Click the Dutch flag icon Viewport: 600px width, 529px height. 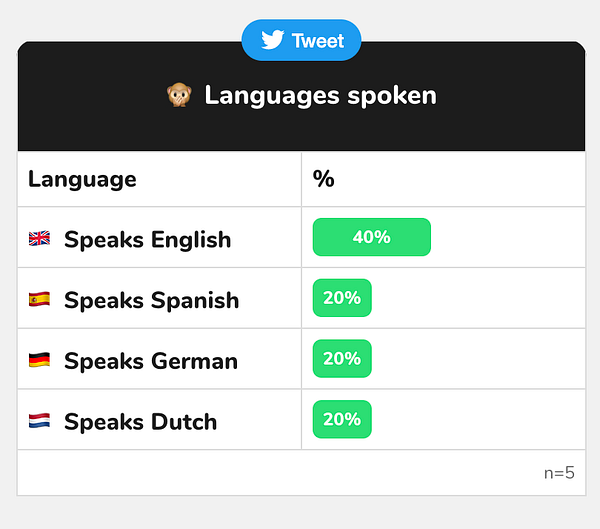click(39, 420)
